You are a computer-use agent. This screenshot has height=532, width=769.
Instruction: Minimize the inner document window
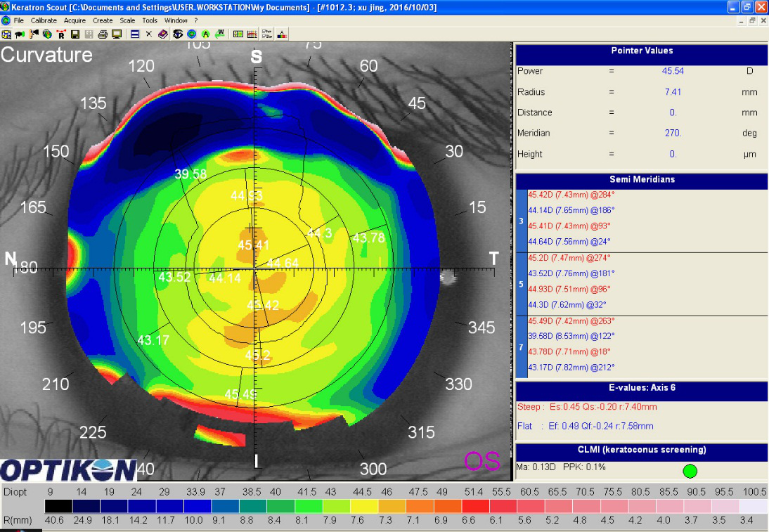[x=742, y=20]
